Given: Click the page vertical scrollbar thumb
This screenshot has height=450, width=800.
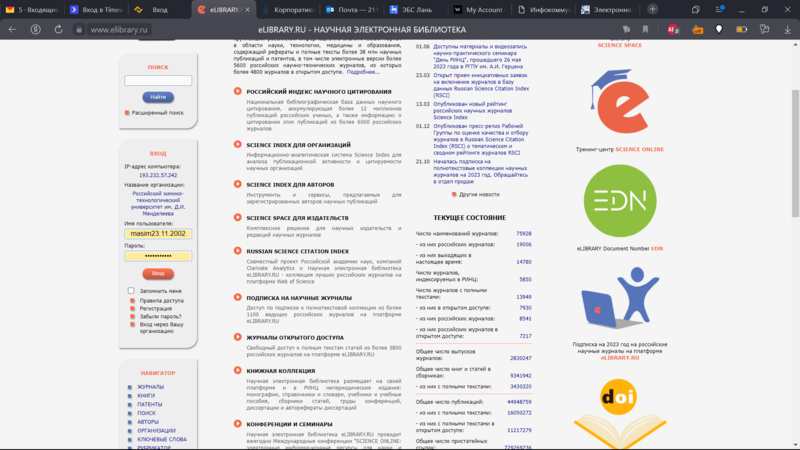Looking at the screenshot, I should (x=795, y=153).
